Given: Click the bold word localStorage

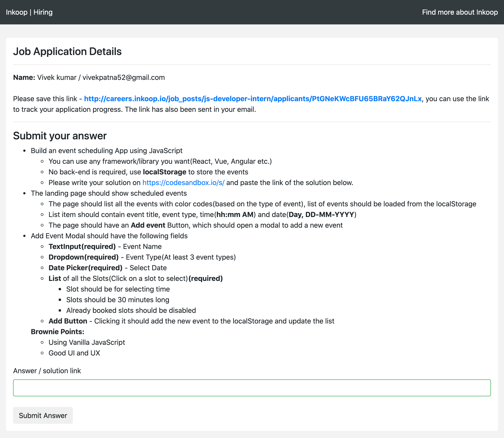Looking at the screenshot, I should pyautogui.click(x=165, y=172).
